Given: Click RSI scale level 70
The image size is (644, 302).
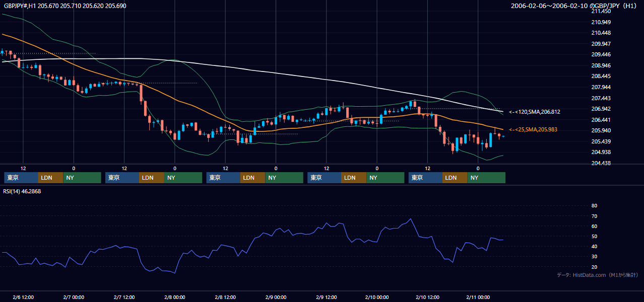Looking at the screenshot, I should click(594, 216).
